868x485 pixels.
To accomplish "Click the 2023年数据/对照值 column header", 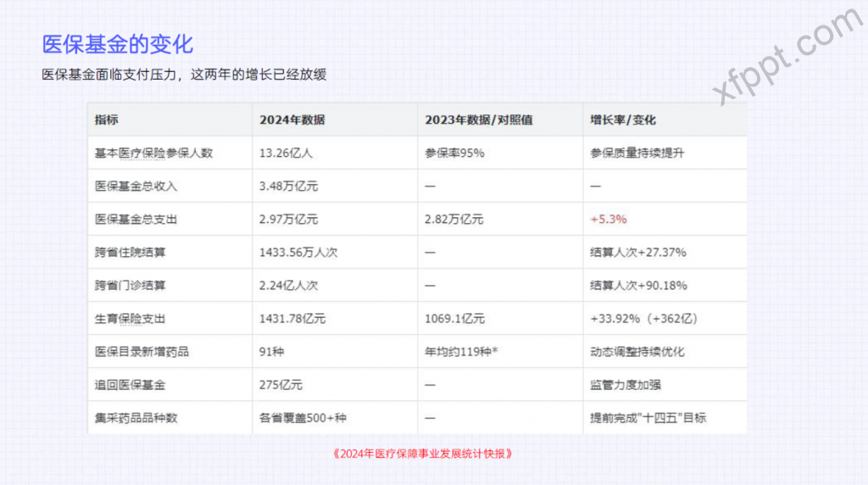I will coord(478,120).
